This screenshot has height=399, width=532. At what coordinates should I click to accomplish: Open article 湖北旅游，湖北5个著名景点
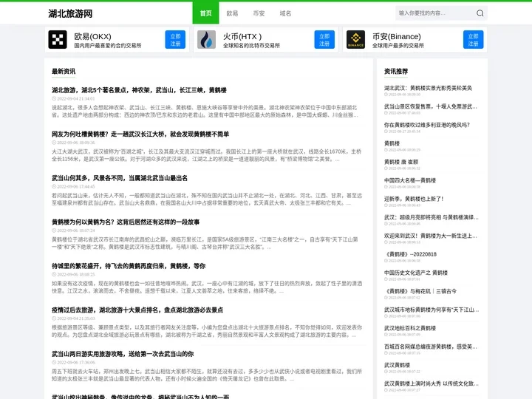tap(139, 90)
